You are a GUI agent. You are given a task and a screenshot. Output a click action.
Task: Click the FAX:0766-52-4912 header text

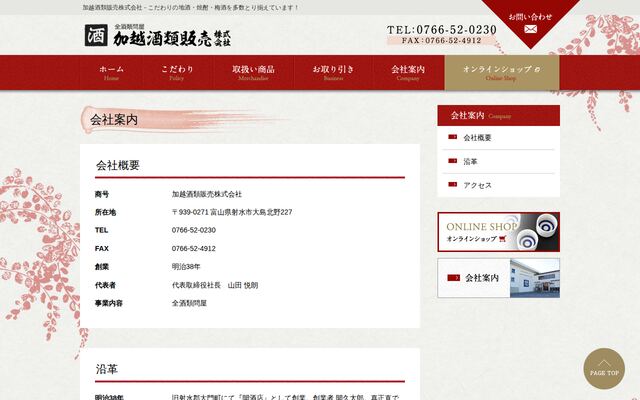coord(441,40)
